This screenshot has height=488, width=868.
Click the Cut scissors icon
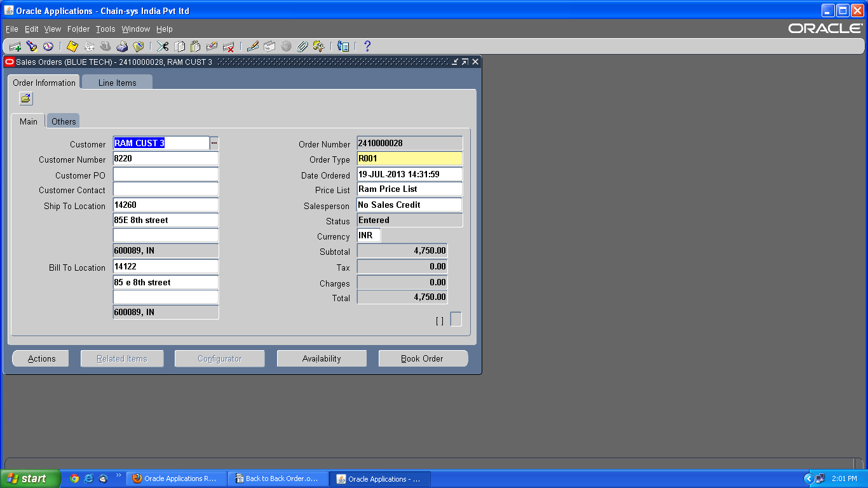pos(163,46)
